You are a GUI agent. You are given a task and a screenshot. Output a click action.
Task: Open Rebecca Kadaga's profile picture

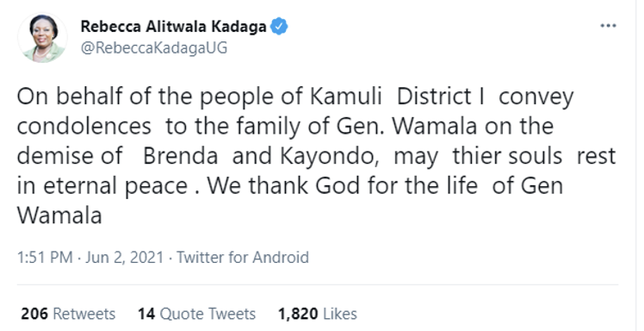[x=42, y=37]
